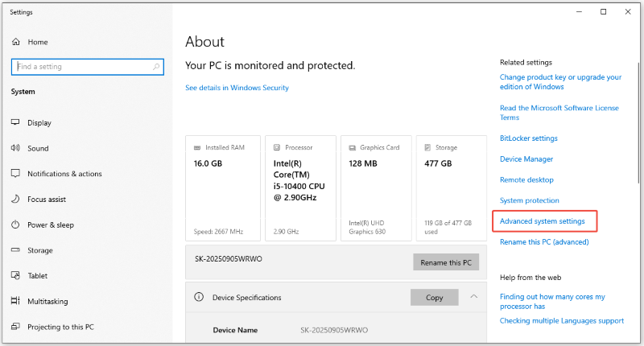The height and width of the screenshot is (346, 644).
Task: Click the Projecting to this PC icon
Action: (x=15, y=327)
